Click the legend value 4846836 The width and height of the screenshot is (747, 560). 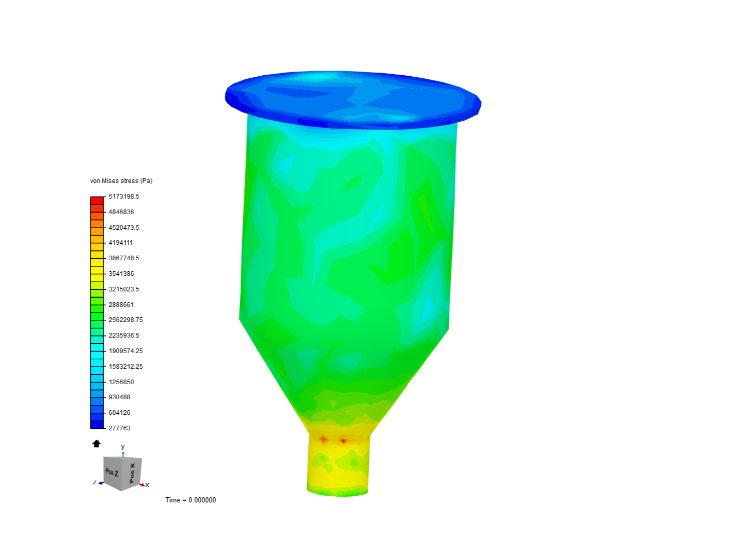121,212
